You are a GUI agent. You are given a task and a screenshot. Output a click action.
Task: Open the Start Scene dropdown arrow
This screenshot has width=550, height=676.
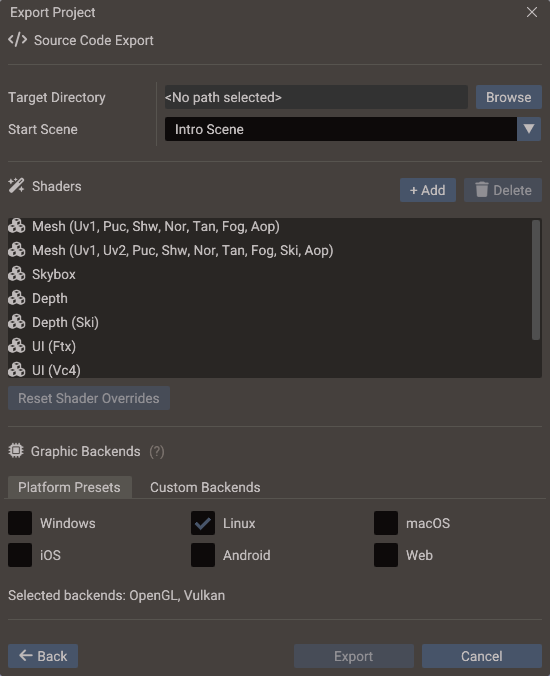[529, 129]
